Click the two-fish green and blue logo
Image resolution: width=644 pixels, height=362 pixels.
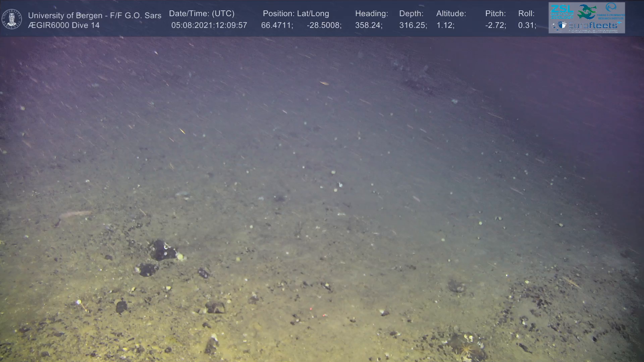point(587,11)
